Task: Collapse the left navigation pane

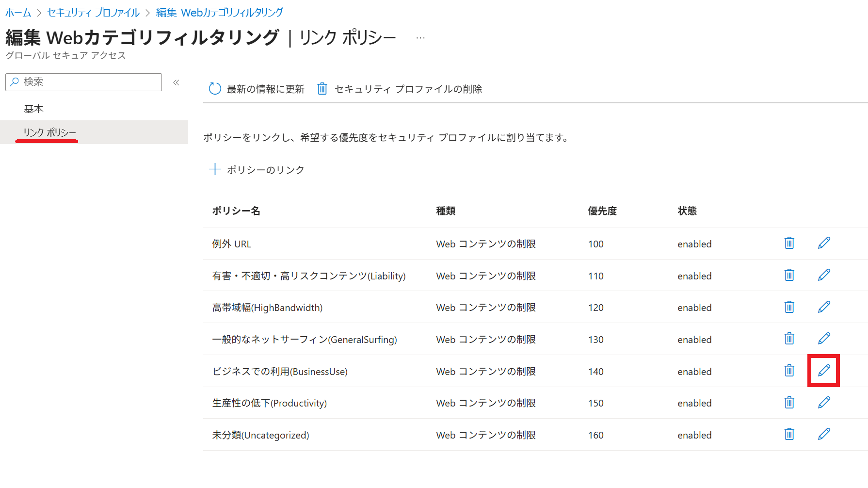Action: [177, 82]
